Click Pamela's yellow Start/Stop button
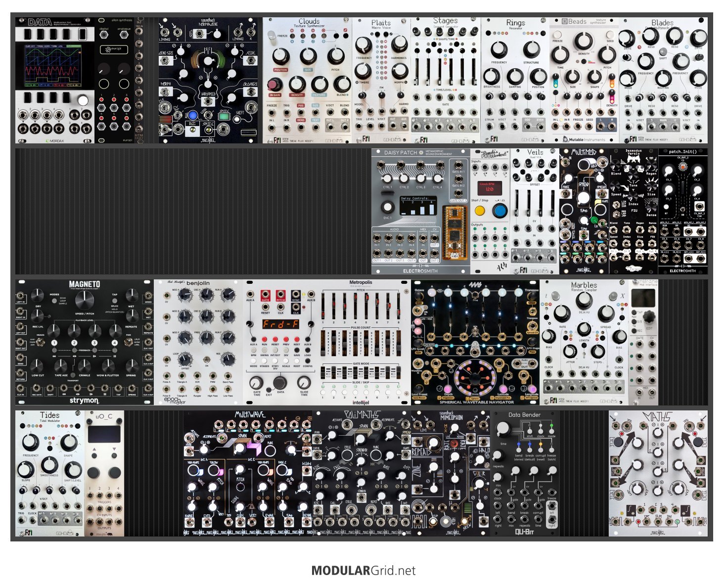 click(479, 211)
